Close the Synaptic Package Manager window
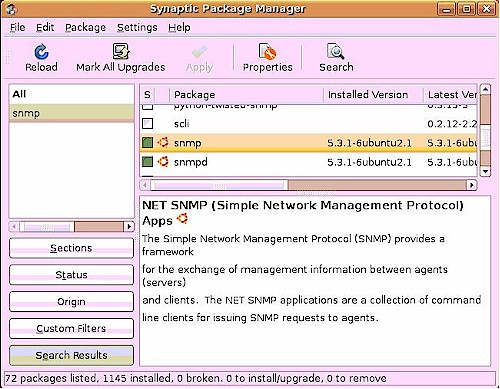This screenshot has width=500, height=389. 486,9
